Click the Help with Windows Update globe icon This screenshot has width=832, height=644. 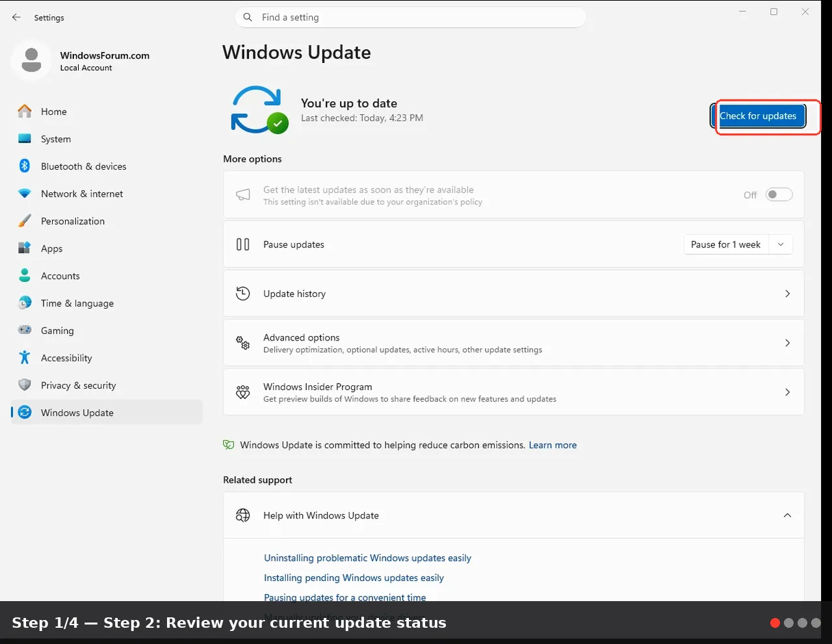click(243, 515)
